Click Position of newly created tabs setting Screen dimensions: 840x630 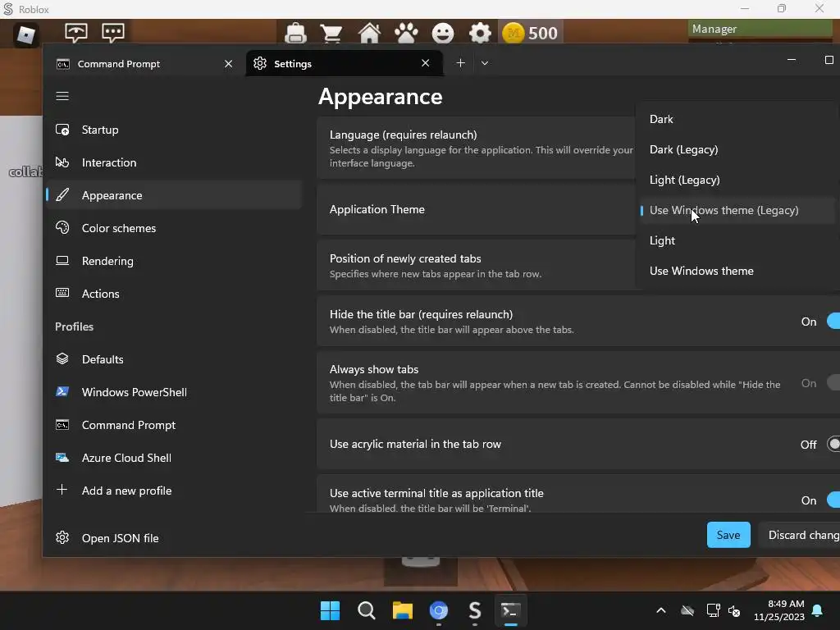pos(476,265)
